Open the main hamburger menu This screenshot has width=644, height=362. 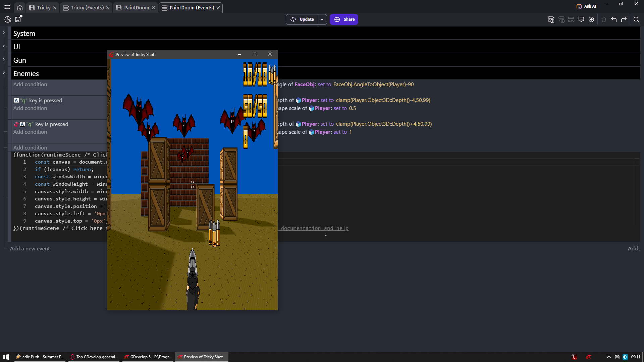click(7, 7)
